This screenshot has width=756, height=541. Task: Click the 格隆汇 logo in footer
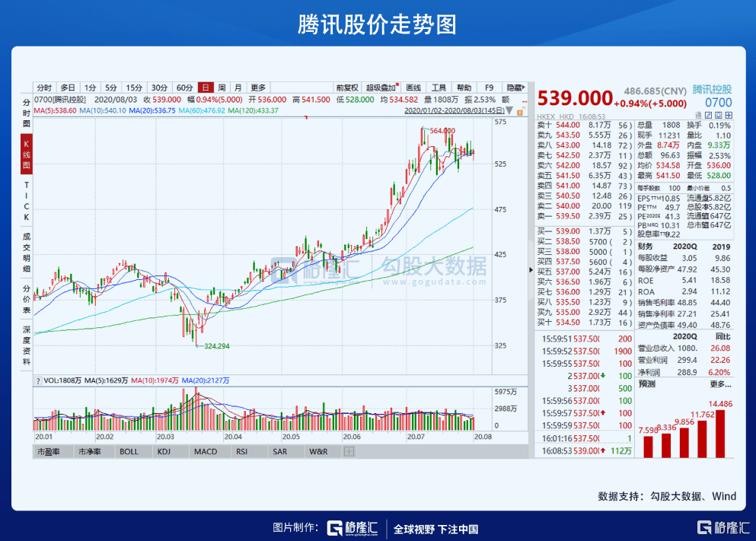click(352, 528)
